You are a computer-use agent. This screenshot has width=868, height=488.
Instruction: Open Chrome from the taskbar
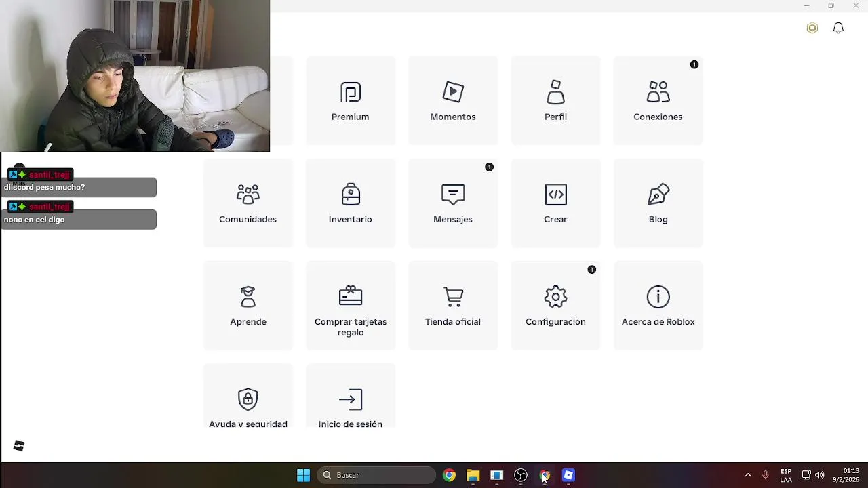(x=449, y=475)
